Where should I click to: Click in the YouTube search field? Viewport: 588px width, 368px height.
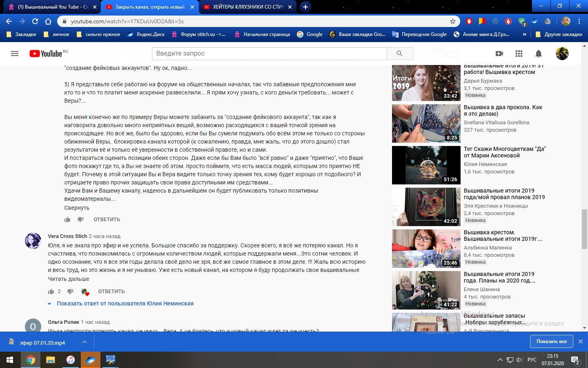[x=269, y=54]
